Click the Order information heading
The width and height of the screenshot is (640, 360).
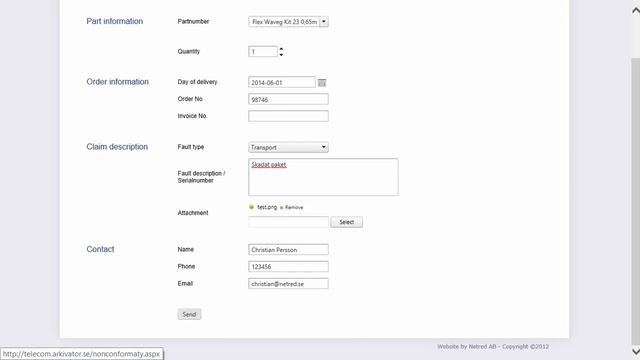pyautogui.click(x=118, y=82)
